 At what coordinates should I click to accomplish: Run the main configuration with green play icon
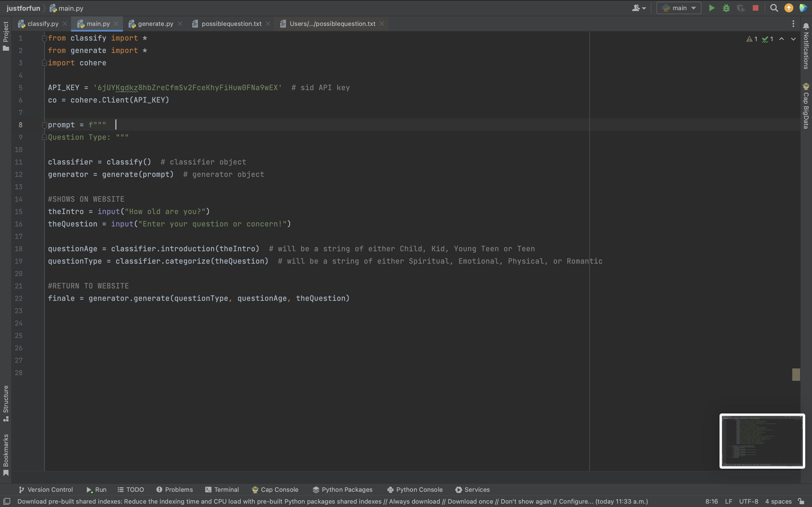click(711, 8)
